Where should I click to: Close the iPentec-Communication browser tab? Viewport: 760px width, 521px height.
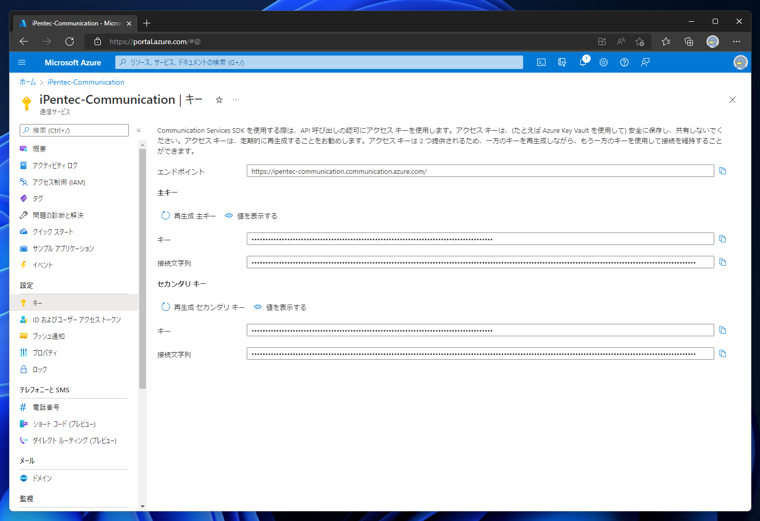click(x=129, y=23)
